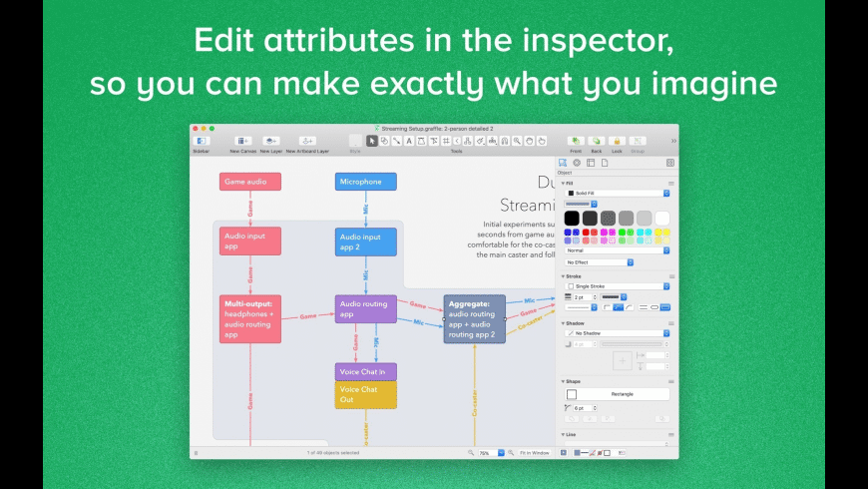Open the Stencils browser icon in inspector
868x489 pixels.
click(670, 163)
